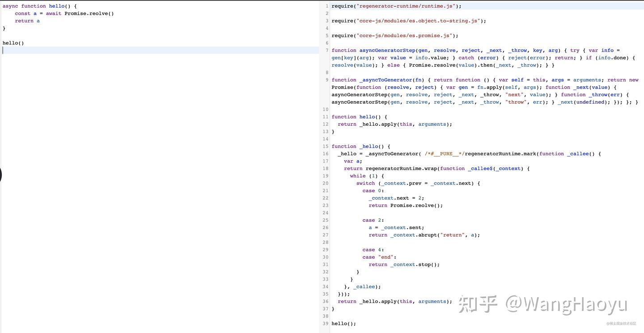Image resolution: width=644 pixels, height=333 pixels.
Task: Click the 'regeneratorRuntime.wrap' return line
Action: pyautogui.click(x=437, y=169)
